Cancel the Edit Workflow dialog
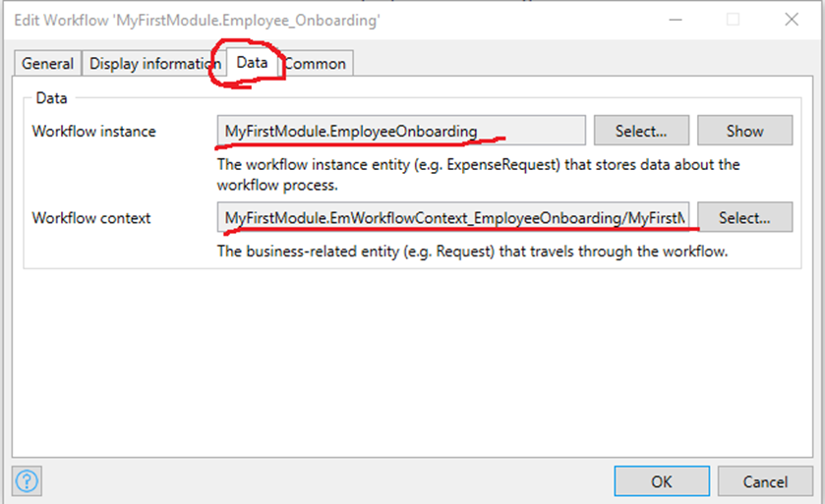The image size is (825, 504). click(x=765, y=480)
